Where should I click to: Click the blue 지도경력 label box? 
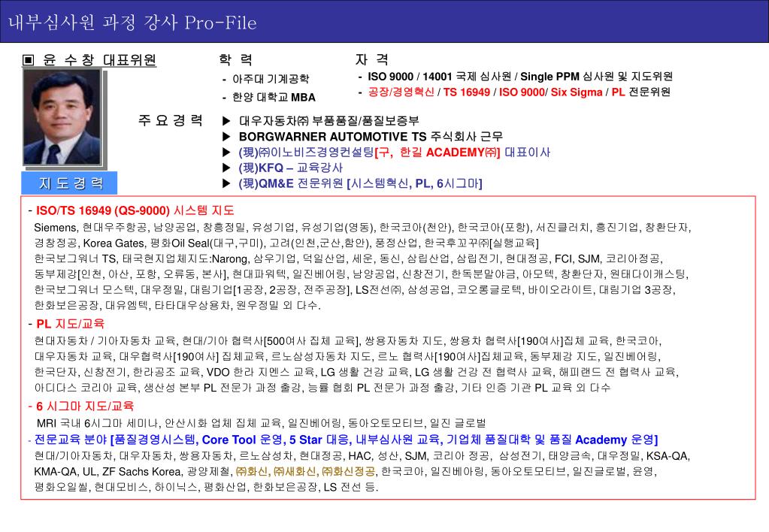[69, 183]
